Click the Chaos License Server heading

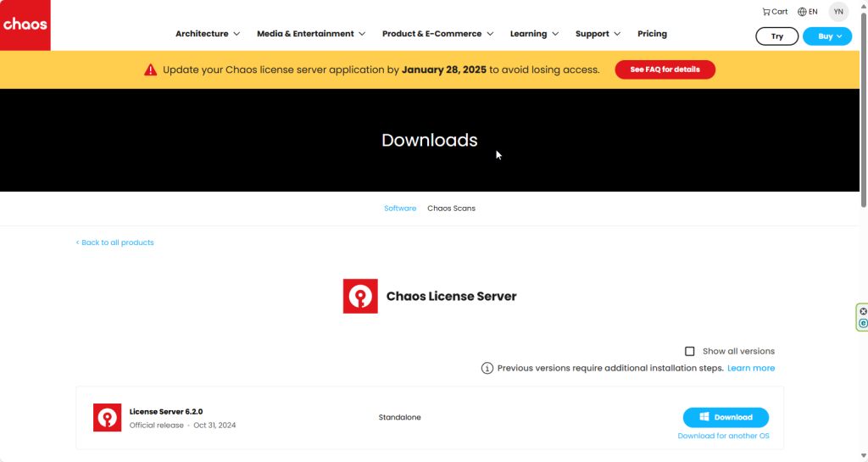pos(451,296)
